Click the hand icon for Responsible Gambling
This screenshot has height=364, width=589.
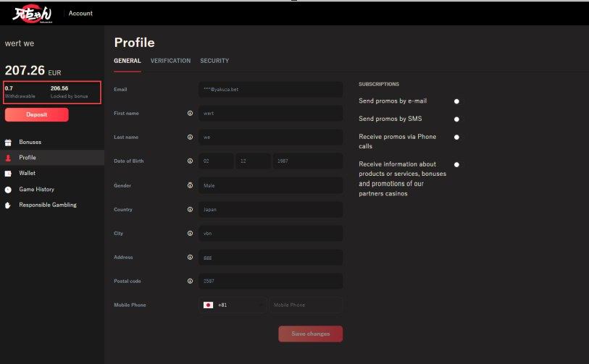pyautogui.click(x=9, y=206)
